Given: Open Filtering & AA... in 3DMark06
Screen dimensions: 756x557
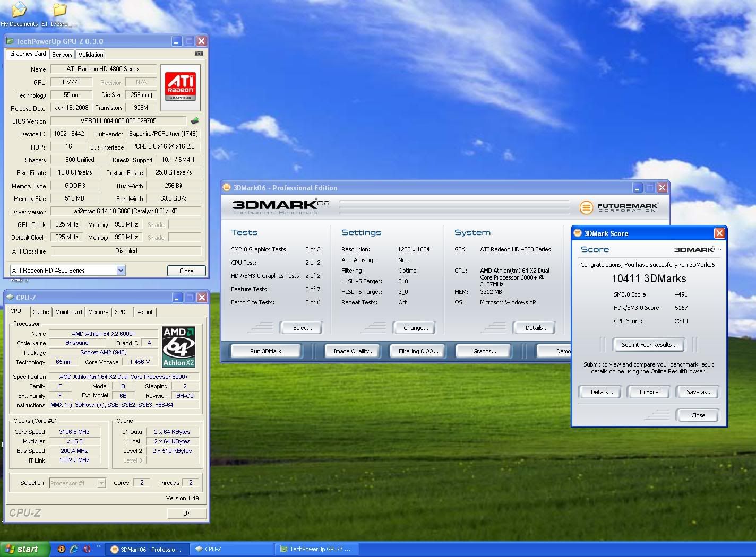Looking at the screenshot, I should 418,351.
